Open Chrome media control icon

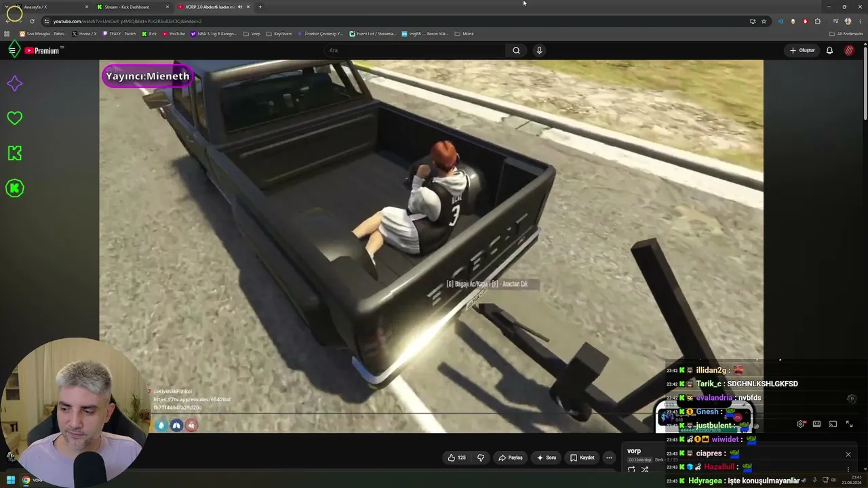point(835,21)
